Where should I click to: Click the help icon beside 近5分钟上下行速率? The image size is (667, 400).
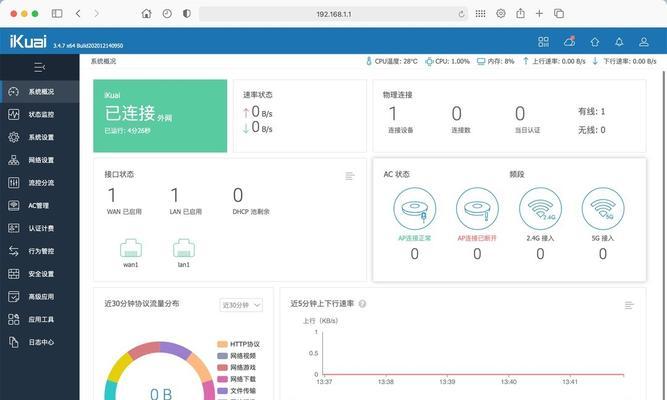click(362, 304)
